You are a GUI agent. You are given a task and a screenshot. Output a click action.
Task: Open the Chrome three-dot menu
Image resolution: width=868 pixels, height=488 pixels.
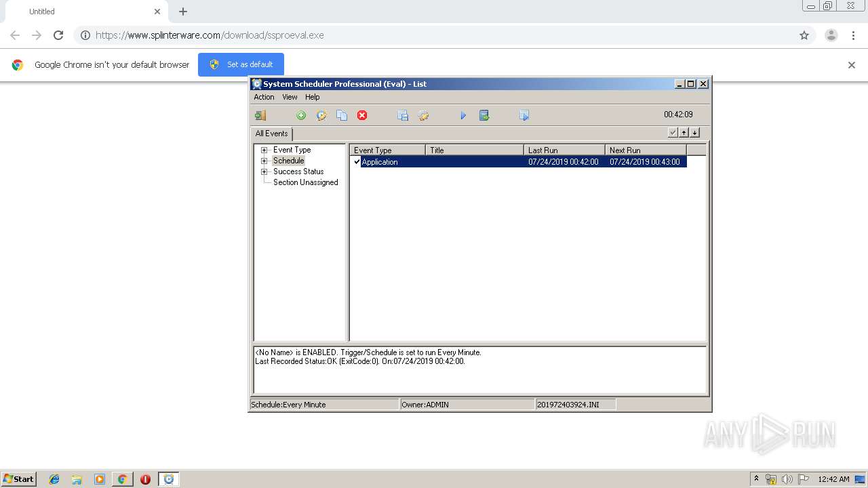[x=853, y=35]
